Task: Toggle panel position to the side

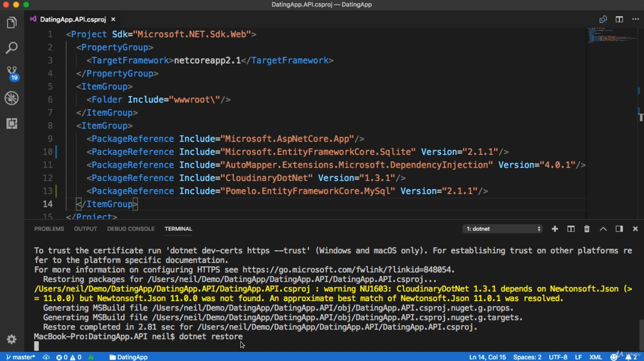Action: 619,229
